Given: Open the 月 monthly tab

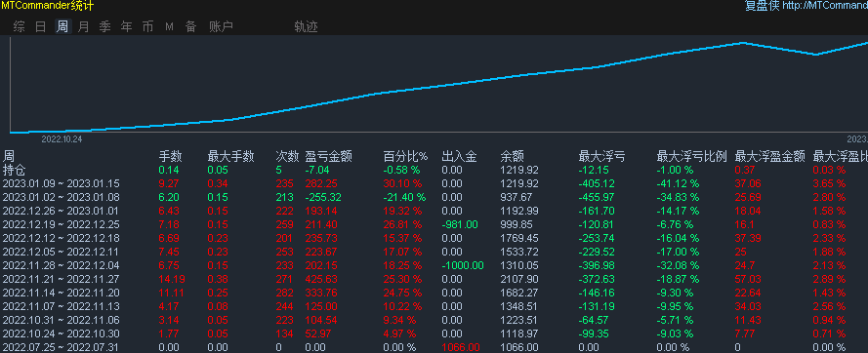Looking at the screenshot, I should (84, 26).
